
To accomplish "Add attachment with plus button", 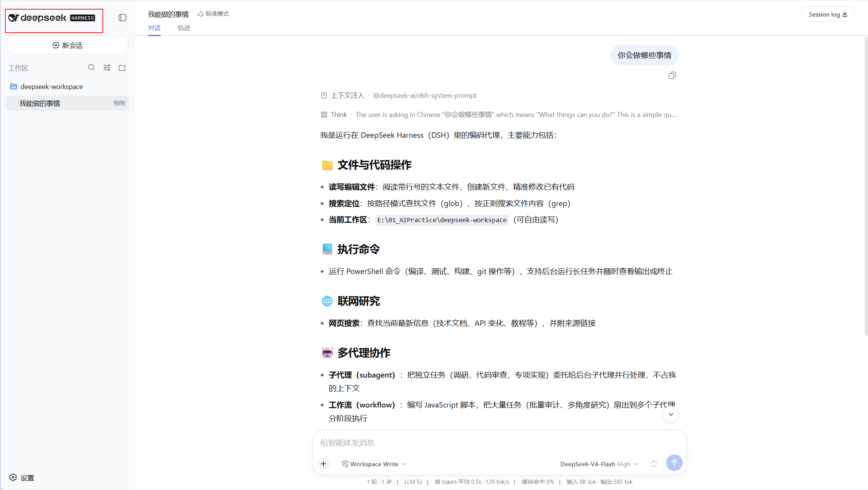I will [x=323, y=464].
